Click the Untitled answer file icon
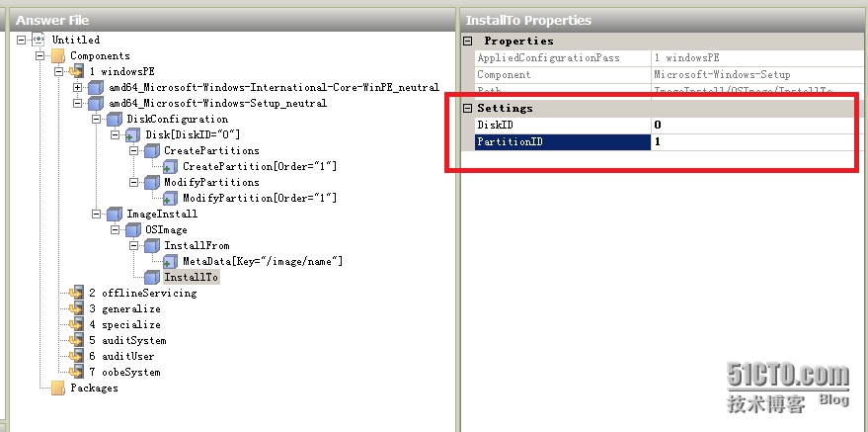Screen dimensions: 868x432 (39, 40)
